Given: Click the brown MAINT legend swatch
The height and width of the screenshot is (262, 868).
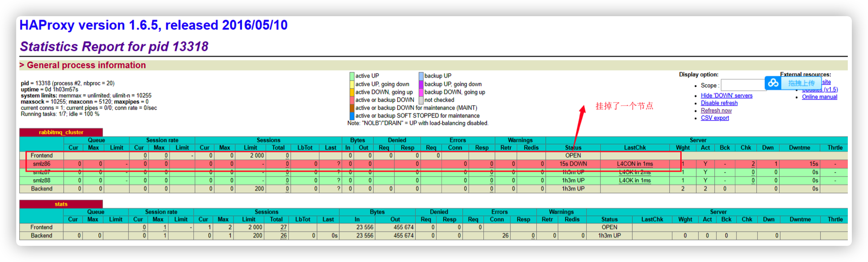Looking at the screenshot, I should point(352,108).
